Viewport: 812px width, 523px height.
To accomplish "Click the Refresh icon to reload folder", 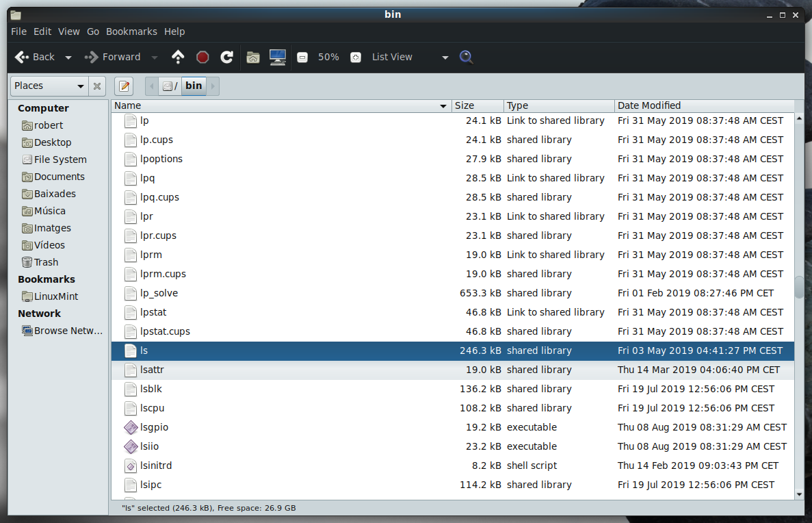I will 226,57.
